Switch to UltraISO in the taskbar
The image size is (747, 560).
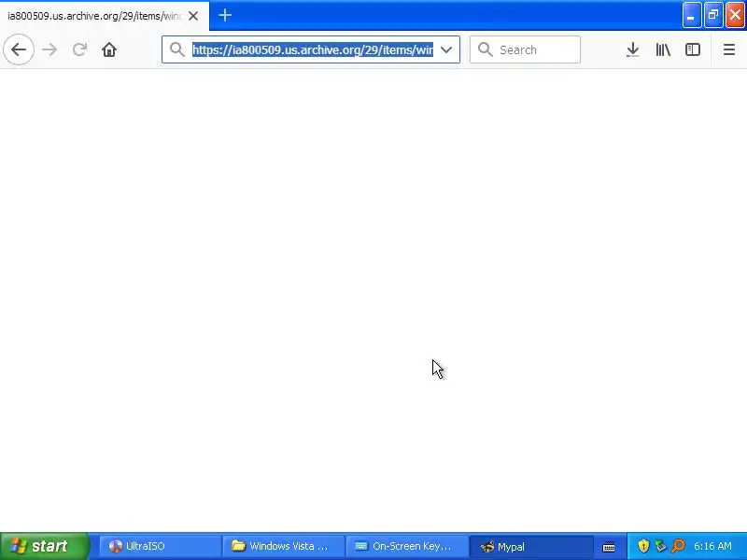(160, 546)
